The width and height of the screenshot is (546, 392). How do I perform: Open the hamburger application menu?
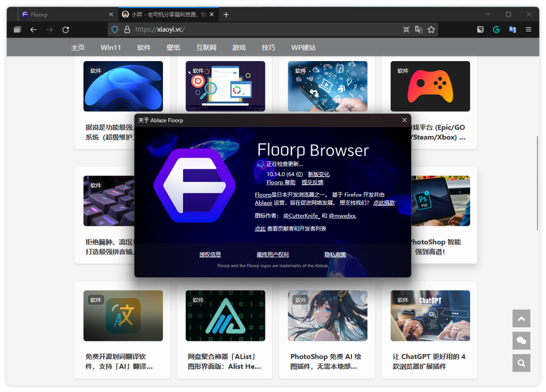[528, 30]
